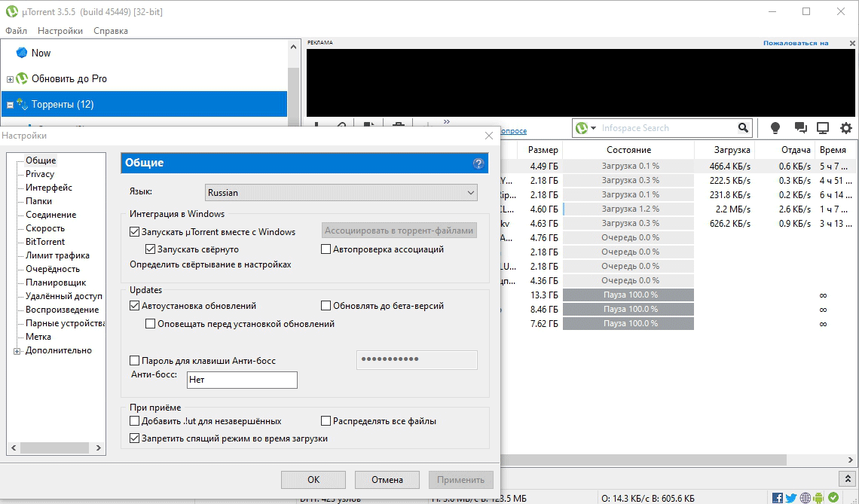The width and height of the screenshot is (859, 504).
Task: Enable 'Обновлять до бета-версий' checkbox
Action: 326,306
